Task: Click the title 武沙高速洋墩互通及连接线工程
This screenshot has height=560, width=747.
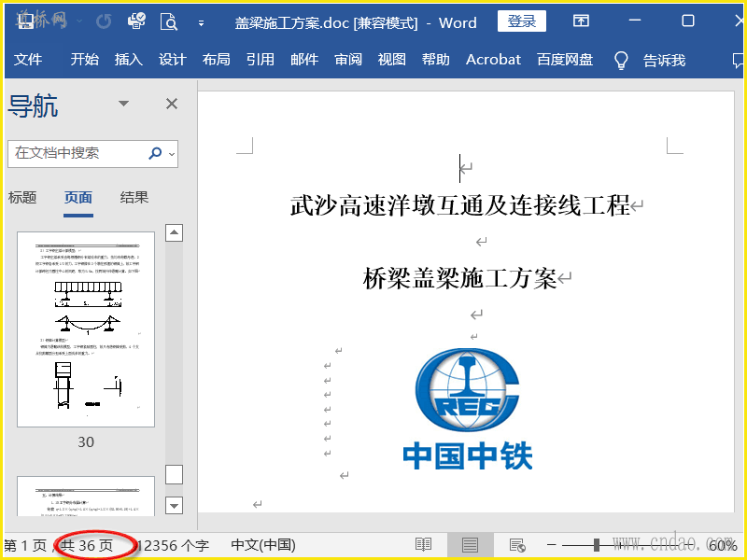Action: (460, 205)
